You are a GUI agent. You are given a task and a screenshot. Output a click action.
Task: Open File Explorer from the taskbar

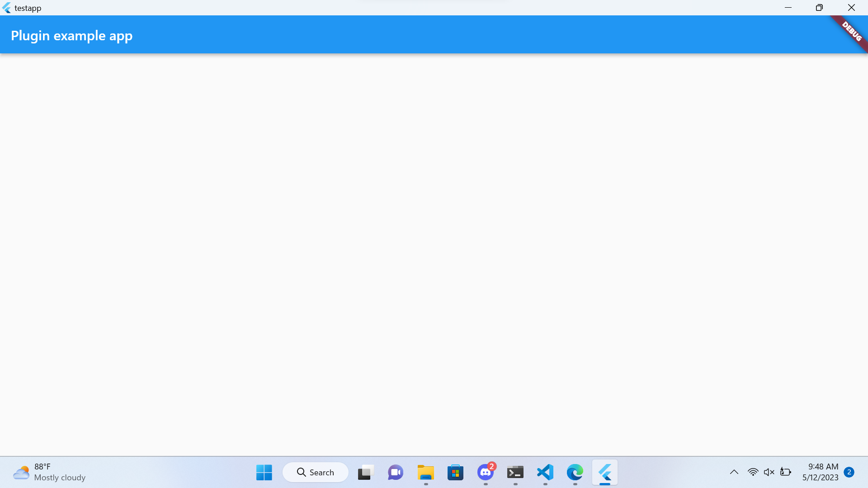tap(425, 472)
